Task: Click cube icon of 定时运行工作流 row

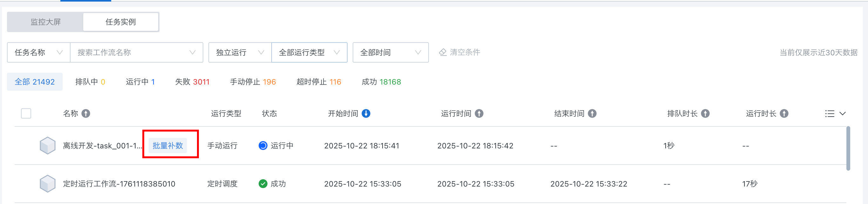Action: [48, 184]
